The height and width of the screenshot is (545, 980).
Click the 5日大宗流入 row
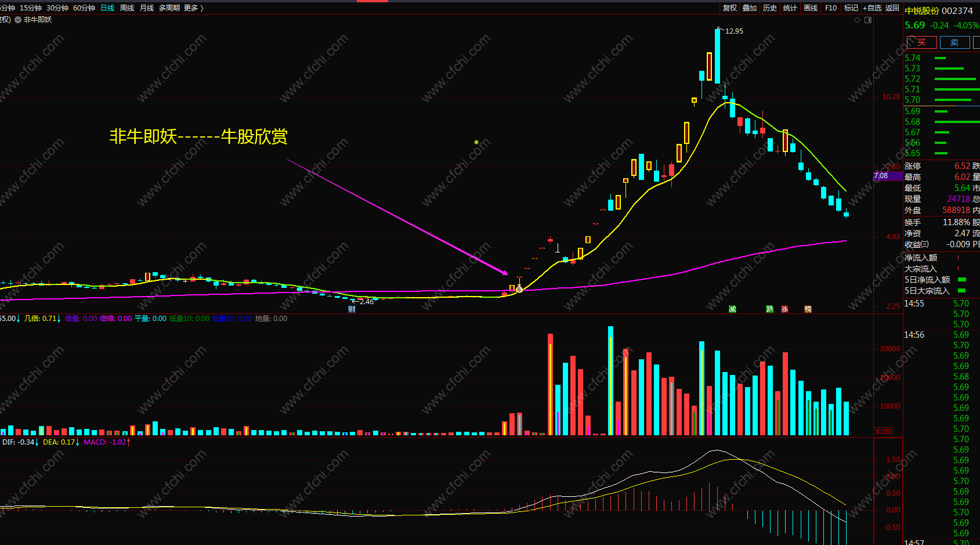point(942,291)
